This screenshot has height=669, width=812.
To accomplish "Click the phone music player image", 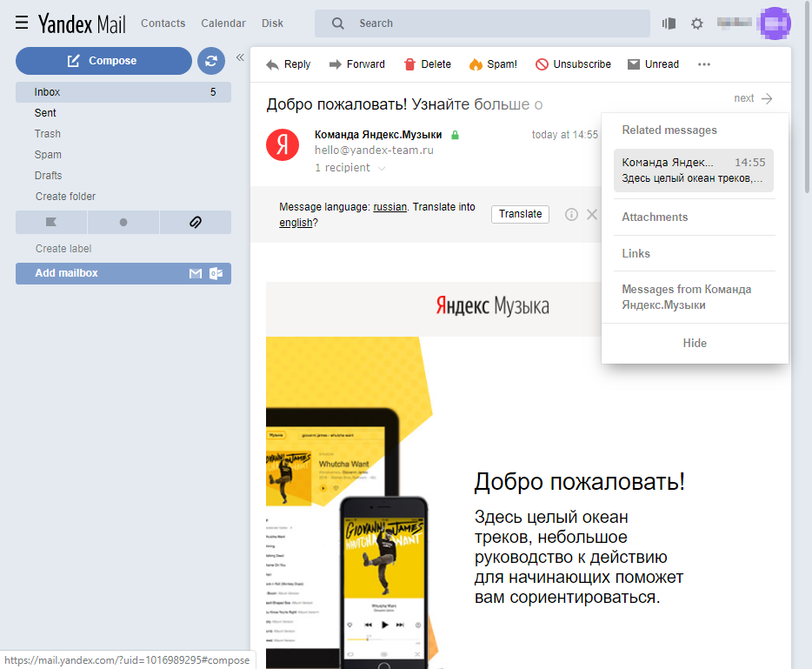I will tap(383, 581).
